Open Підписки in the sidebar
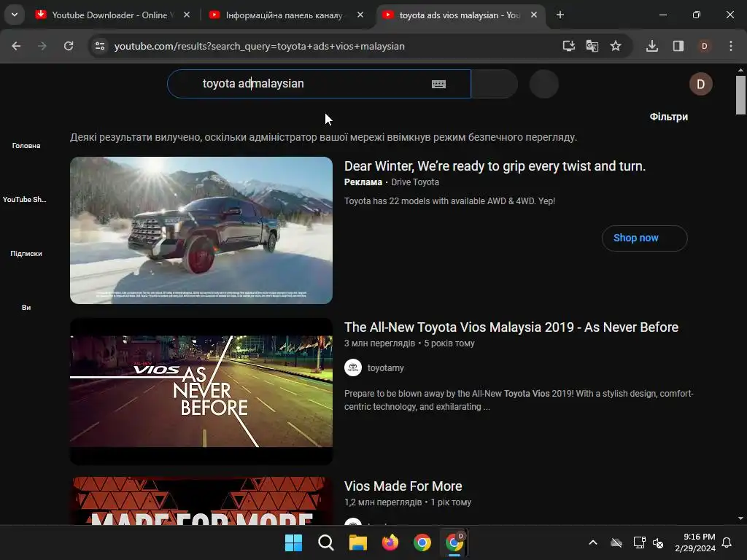The height and width of the screenshot is (560, 747). pyautogui.click(x=26, y=253)
